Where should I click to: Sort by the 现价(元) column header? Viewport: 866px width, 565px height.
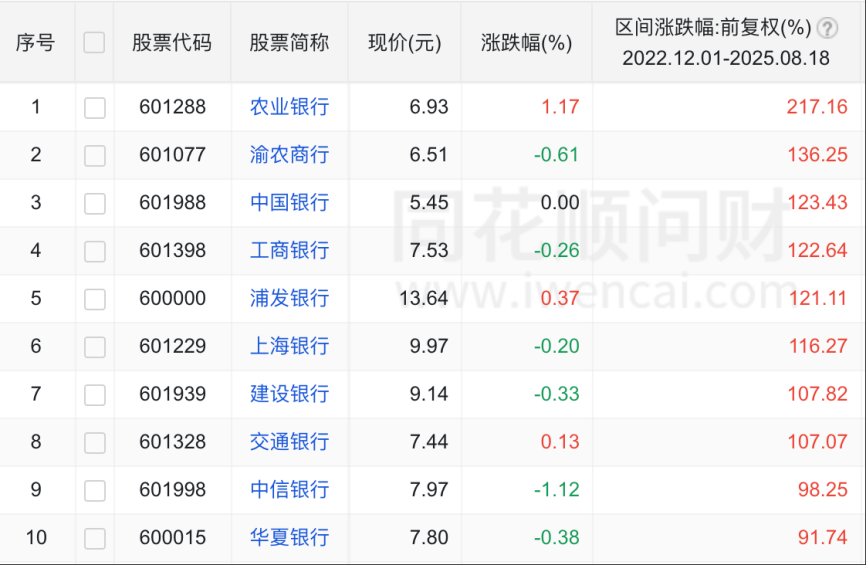[x=405, y=43]
